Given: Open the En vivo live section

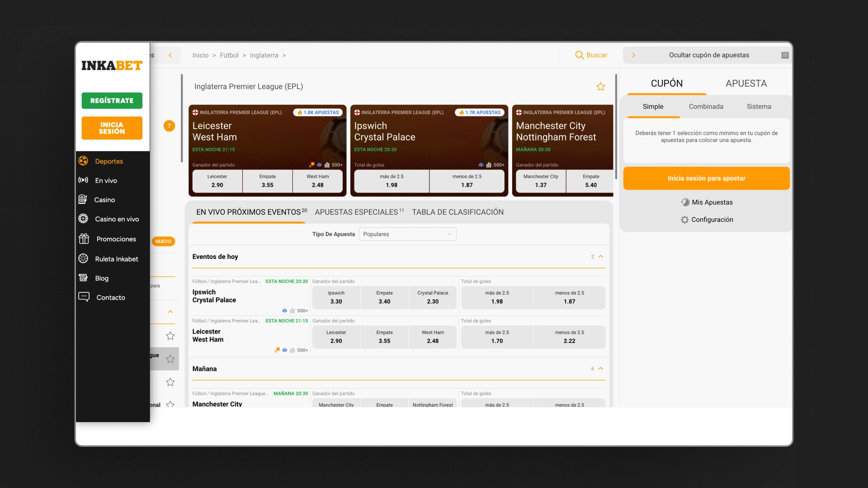Looking at the screenshot, I should [x=106, y=180].
